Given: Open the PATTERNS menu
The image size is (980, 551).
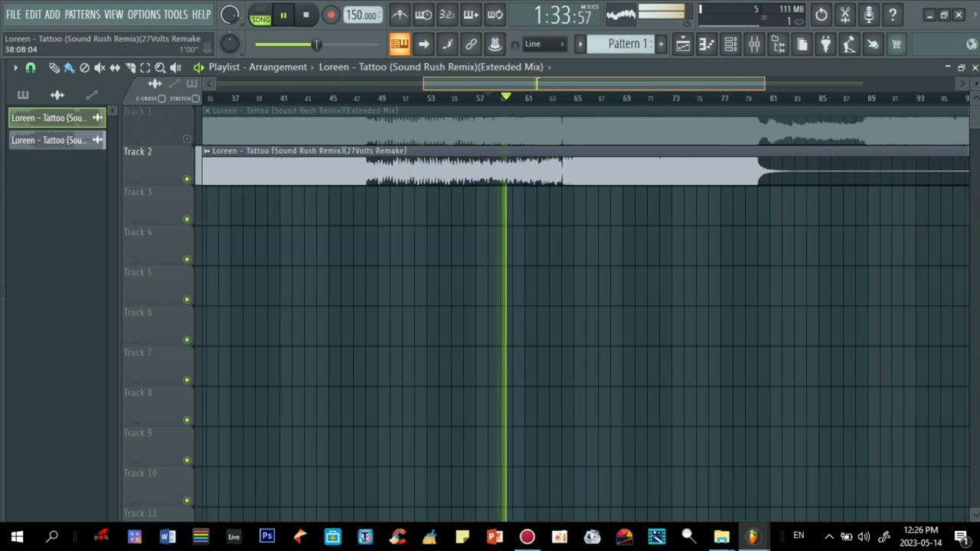Looking at the screenshot, I should point(82,15).
